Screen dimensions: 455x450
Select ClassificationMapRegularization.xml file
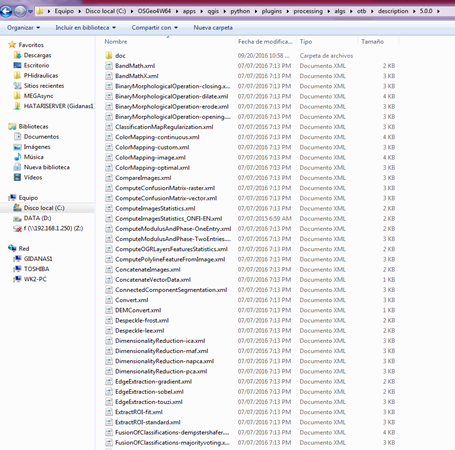164,127
